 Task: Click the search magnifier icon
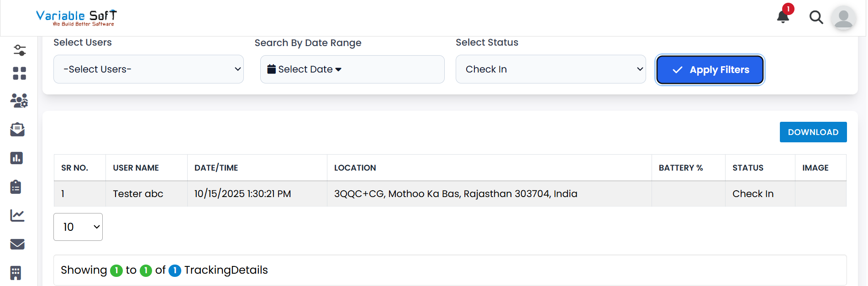tap(816, 17)
